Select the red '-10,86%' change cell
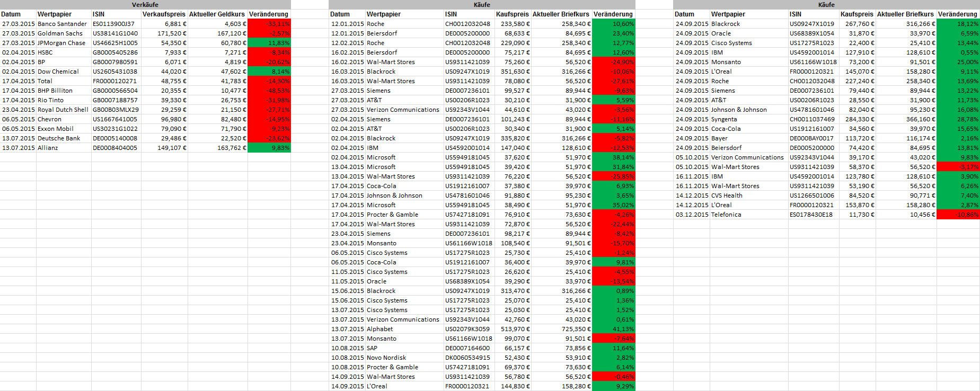Screen dimensions: 980x391 click(x=958, y=215)
